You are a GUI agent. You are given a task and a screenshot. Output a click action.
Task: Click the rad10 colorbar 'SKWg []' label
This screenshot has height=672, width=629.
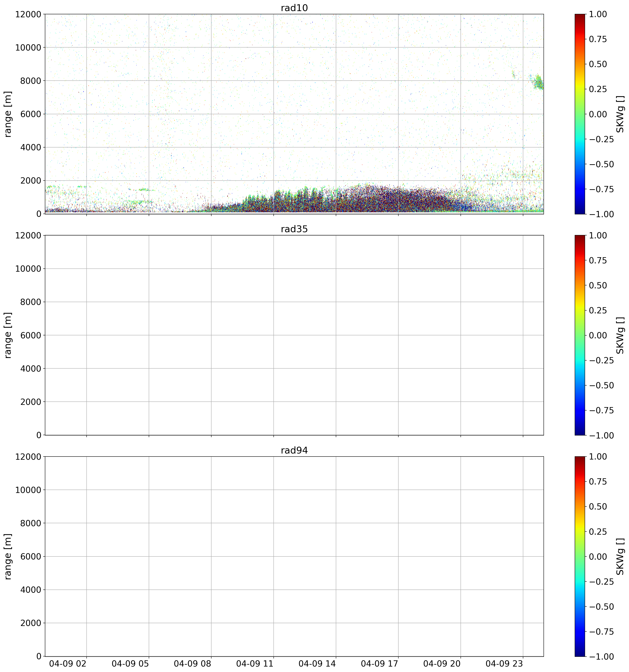620,114
